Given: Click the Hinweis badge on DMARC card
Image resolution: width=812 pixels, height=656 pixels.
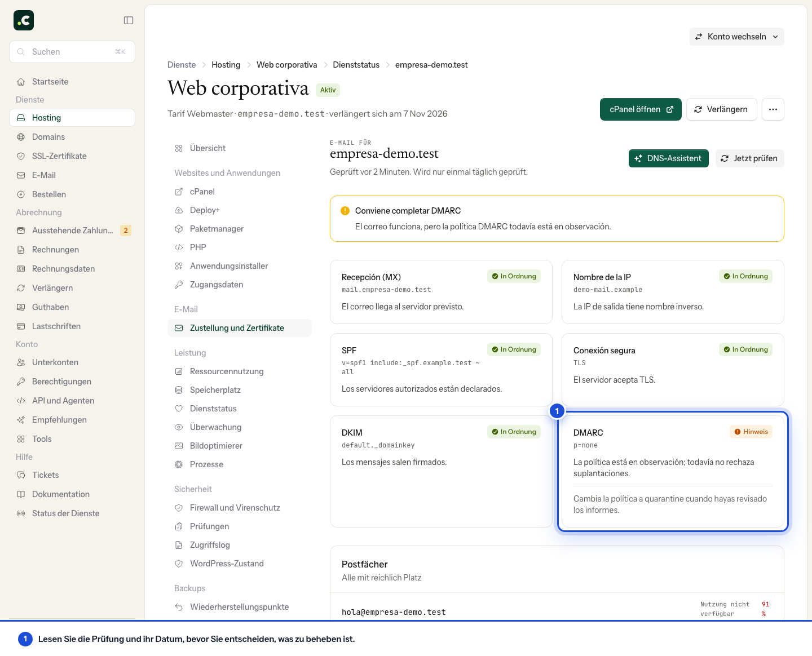Looking at the screenshot, I should (x=751, y=432).
